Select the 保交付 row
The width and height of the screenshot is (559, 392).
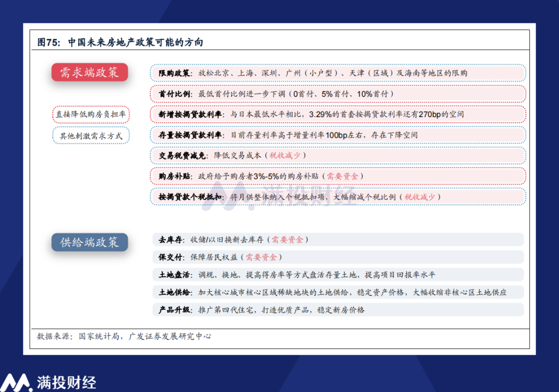point(339,257)
